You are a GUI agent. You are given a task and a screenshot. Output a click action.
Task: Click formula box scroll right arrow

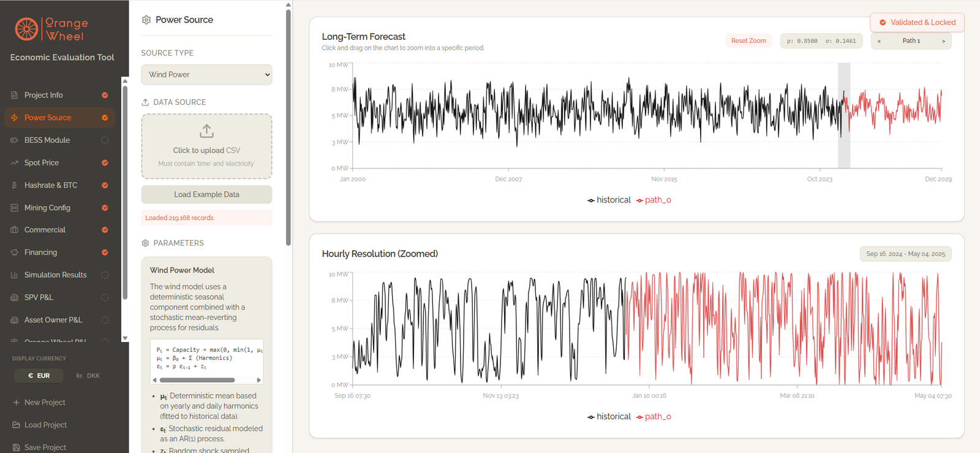click(x=259, y=380)
